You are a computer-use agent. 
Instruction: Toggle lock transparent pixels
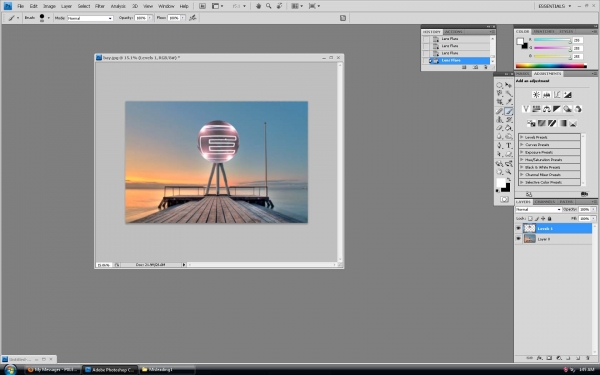530,218
